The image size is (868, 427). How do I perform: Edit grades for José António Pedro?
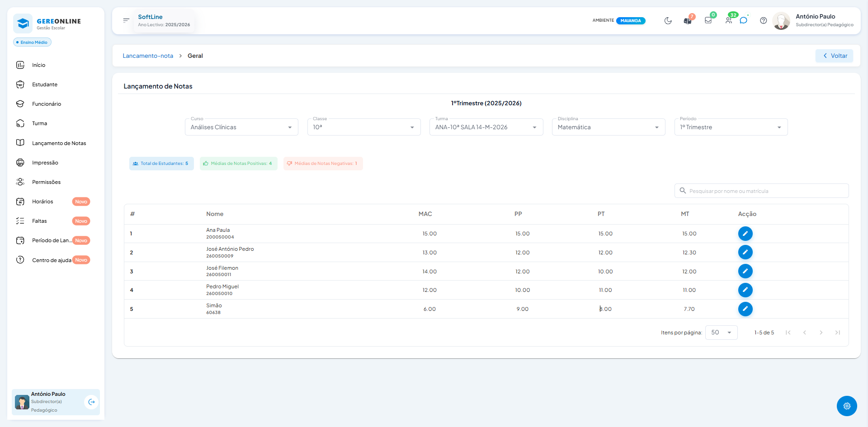click(x=745, y=252)
